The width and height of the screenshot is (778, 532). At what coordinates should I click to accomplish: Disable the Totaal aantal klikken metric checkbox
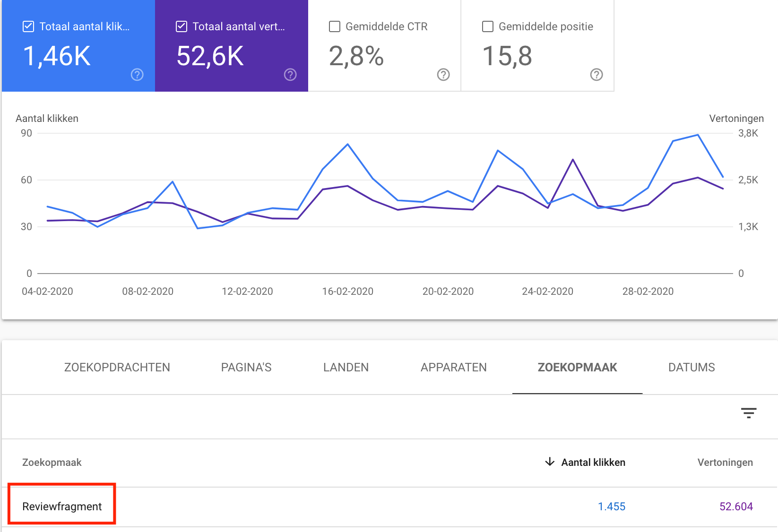pyautogui.click(x=28, y=26)
